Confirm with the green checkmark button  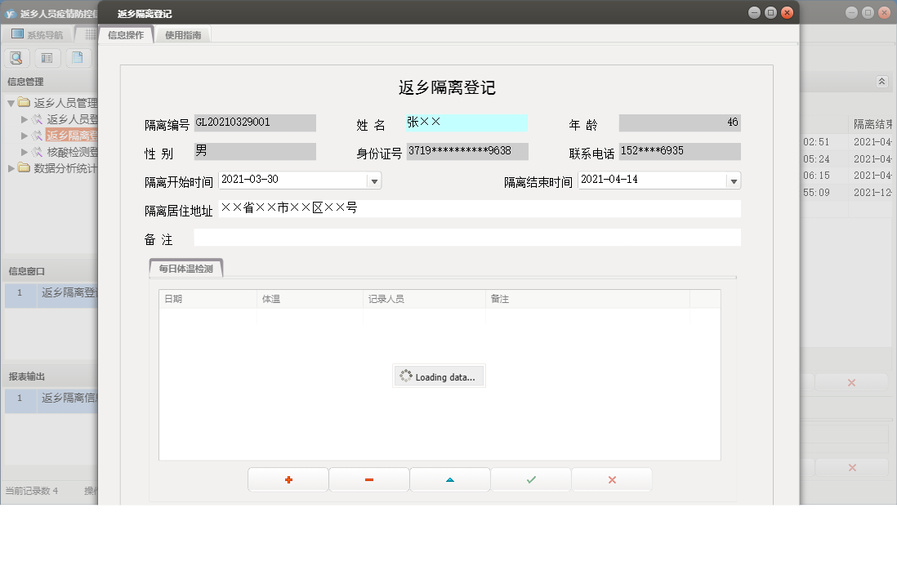tap(530, 479)
